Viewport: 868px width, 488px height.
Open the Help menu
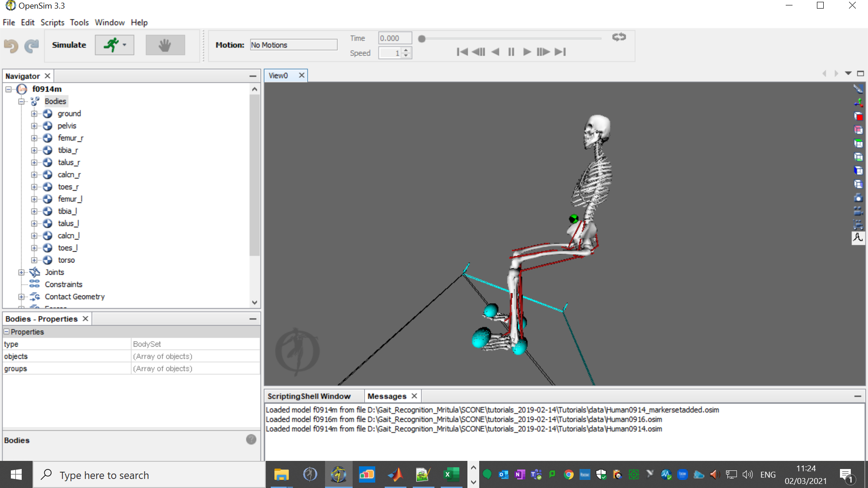pos(139,22)
